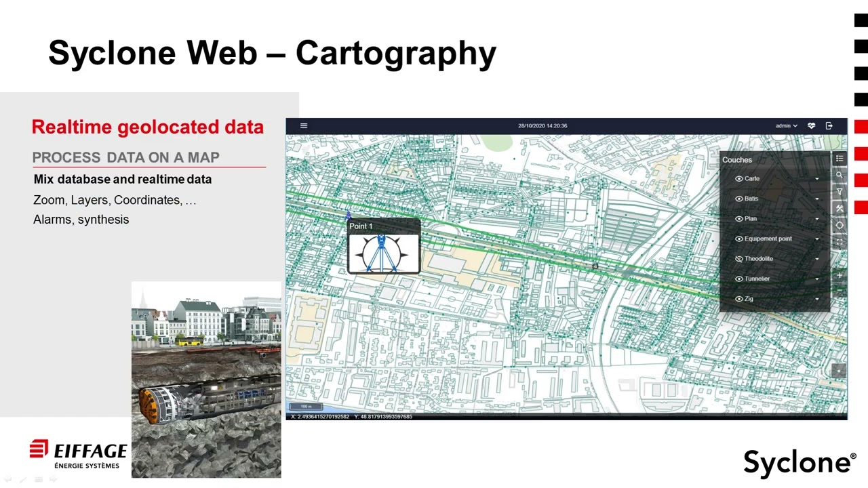Zoom out with the map minus button
The width and height of the screenshot is (868, 488).
tap(840, 291)
